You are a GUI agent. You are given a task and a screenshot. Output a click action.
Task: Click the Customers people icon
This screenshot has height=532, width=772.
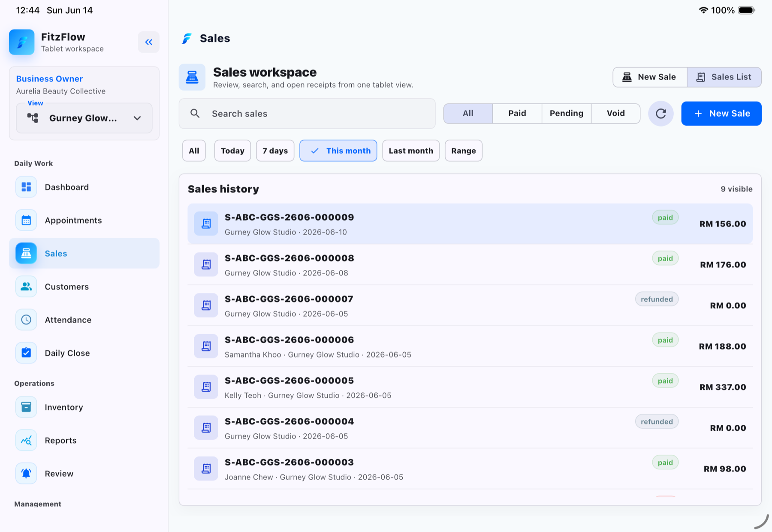pos(26,287)
